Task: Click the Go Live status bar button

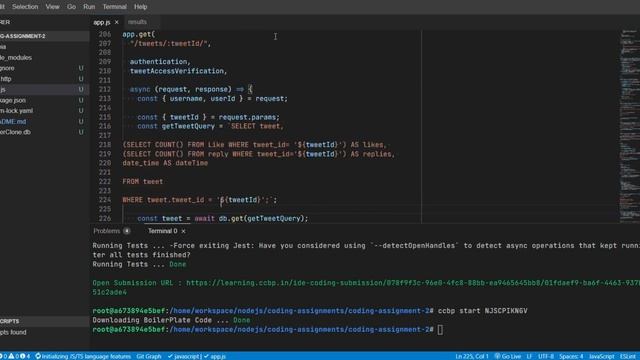Action: tap(507, 356)
